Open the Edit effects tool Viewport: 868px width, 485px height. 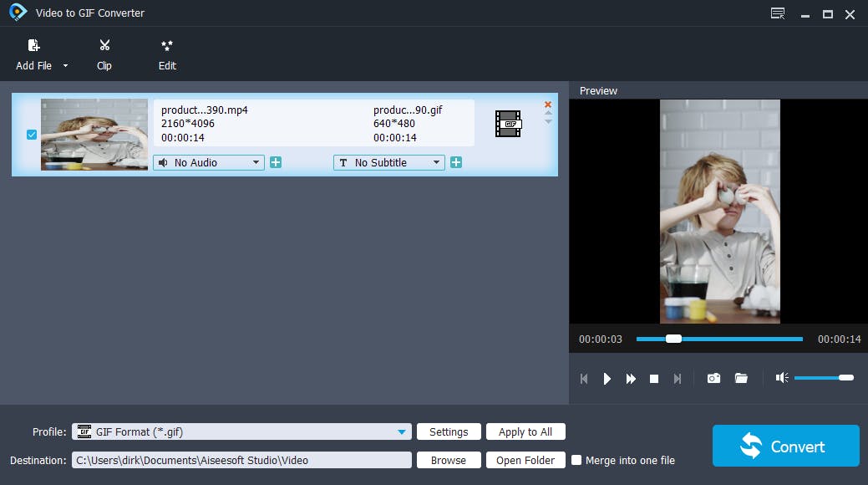(x=167, y=55)
